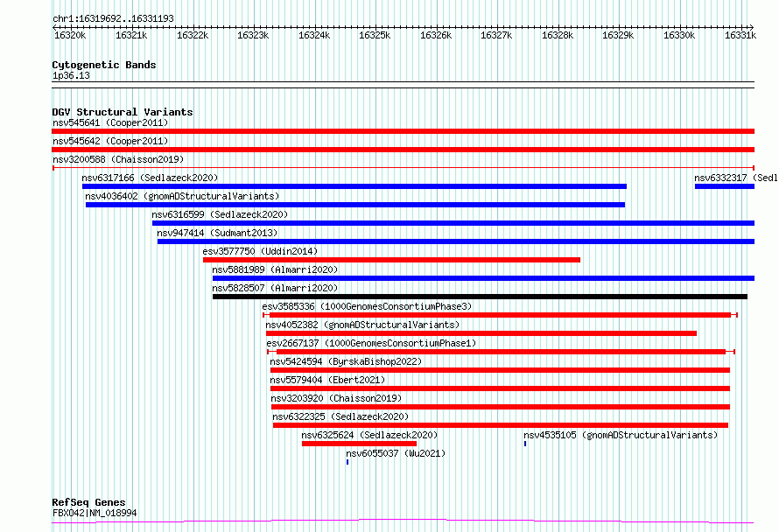Click the 16329k ruler tick label
This screenshot has height=532, width=779.
(618, 35)
